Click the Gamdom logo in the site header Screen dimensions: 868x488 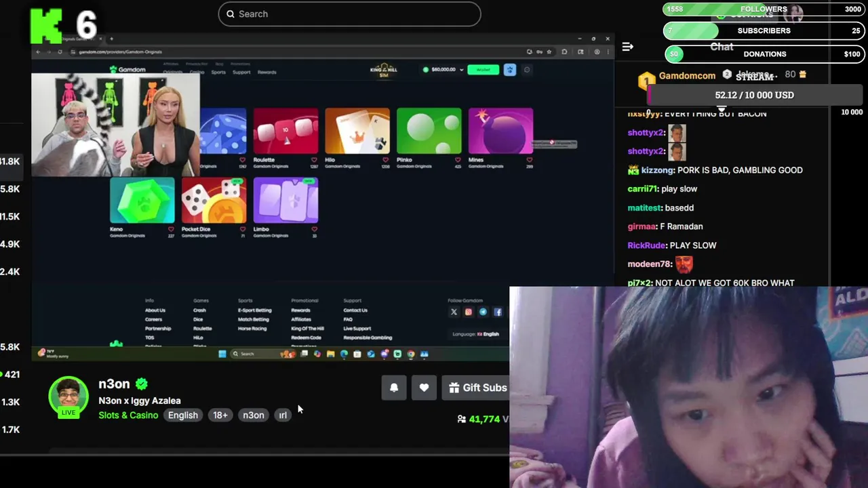[x=127, y=69]
